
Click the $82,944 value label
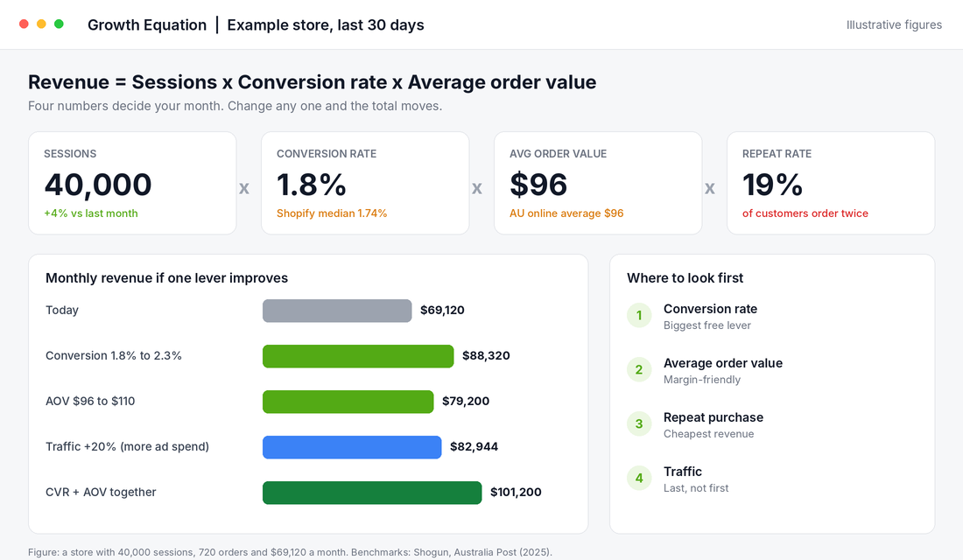474,447
